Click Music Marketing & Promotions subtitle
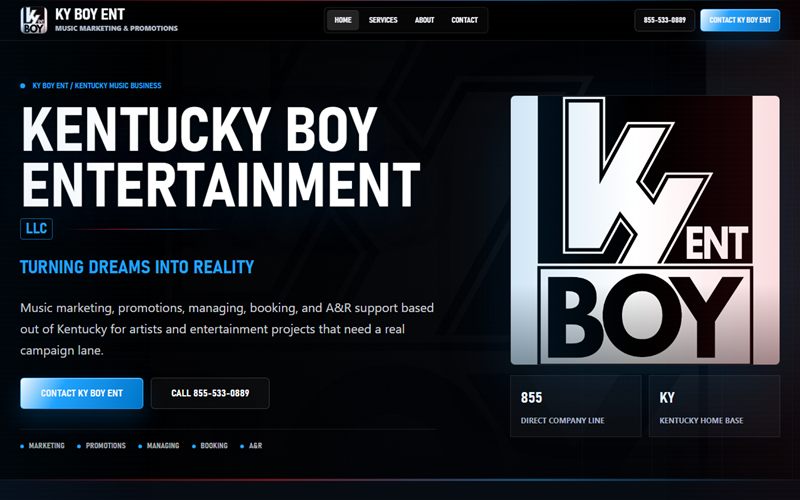This screenshot has width=800, height=500. click(116, 29)
